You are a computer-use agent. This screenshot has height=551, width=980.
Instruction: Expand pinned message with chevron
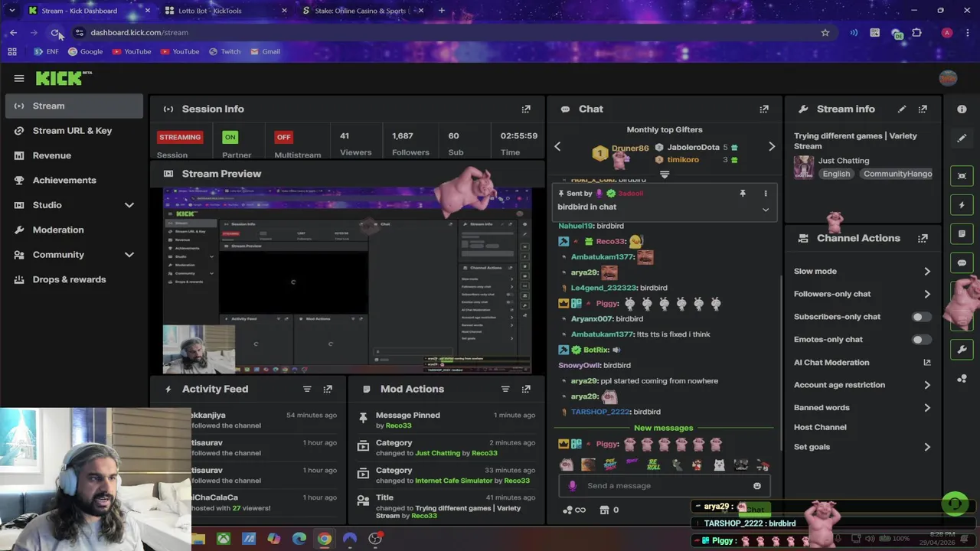[765, 210]
